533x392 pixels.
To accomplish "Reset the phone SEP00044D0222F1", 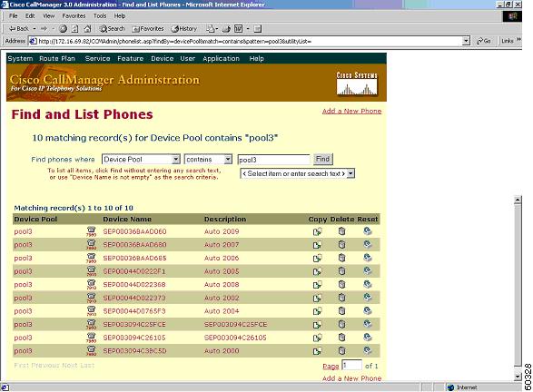I will (x=368, y=270).
